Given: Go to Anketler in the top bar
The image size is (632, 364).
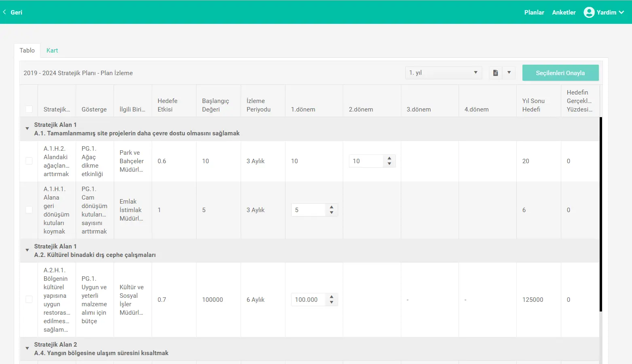Looking at the screenshot, I should tap(564, 13).
